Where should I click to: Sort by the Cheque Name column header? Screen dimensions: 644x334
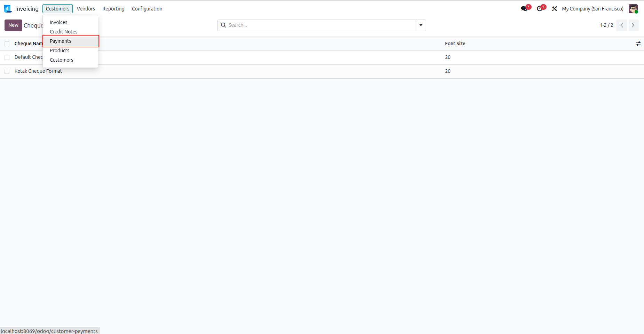[x=28, y=44]
